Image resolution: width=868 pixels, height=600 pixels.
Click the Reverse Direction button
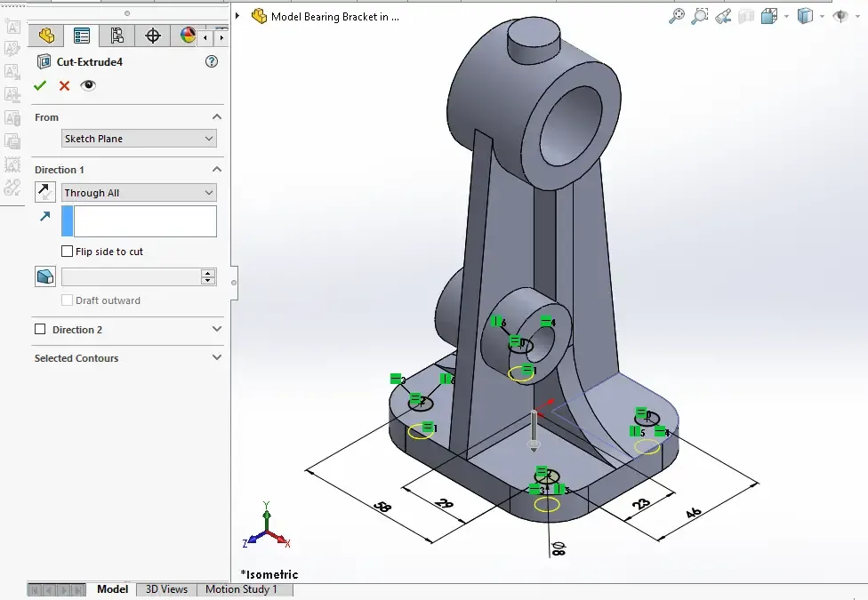click(x=44, y=192)
